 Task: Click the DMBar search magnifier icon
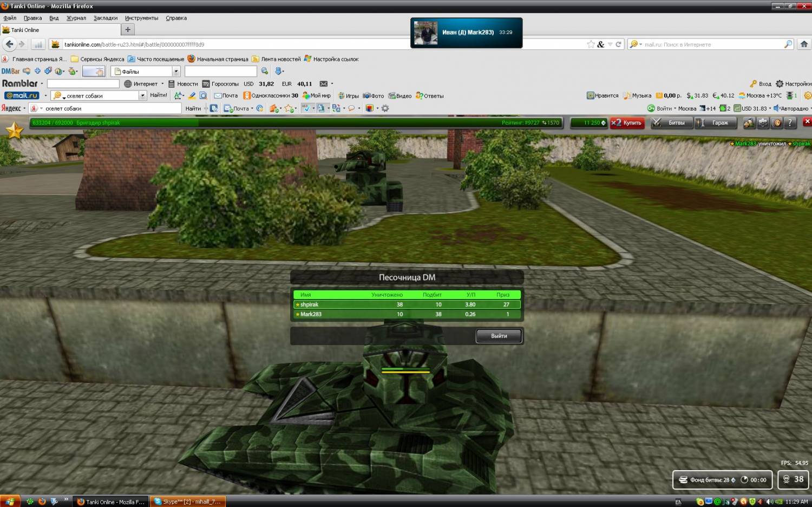[x=264, y=71]
